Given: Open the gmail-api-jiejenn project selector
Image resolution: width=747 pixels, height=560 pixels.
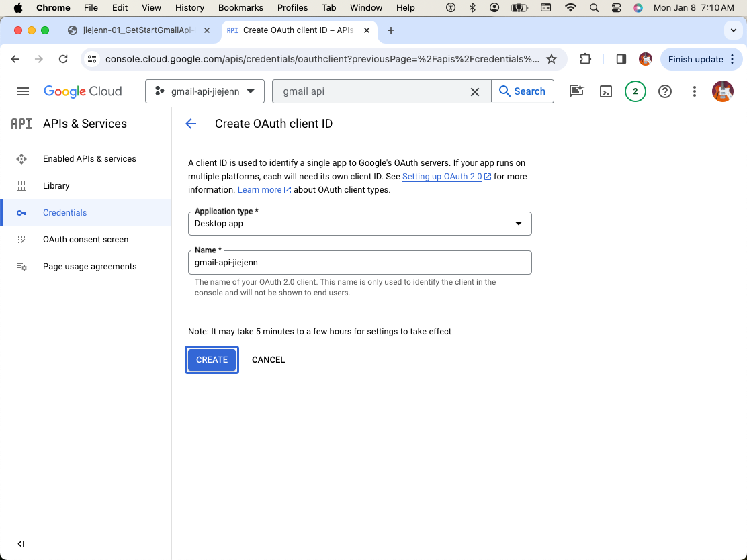Looking at the screenshot, I should tap(205, 91).
